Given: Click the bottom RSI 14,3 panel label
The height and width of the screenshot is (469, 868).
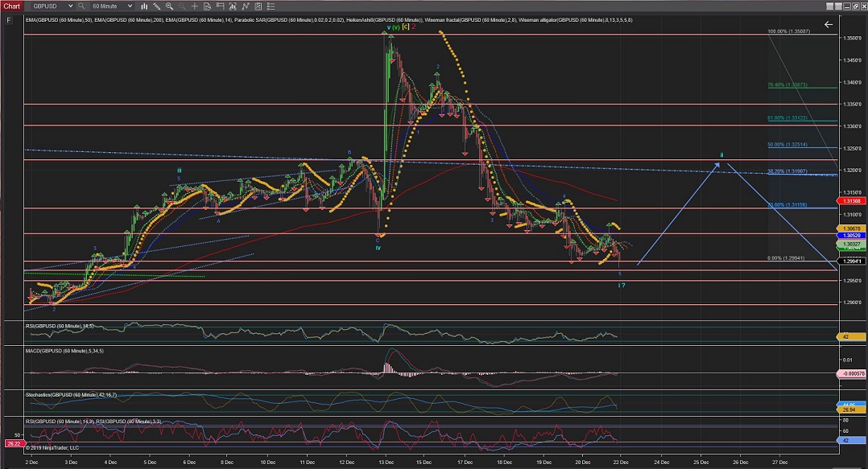Looking at the screenshot, I should [93, 422].
